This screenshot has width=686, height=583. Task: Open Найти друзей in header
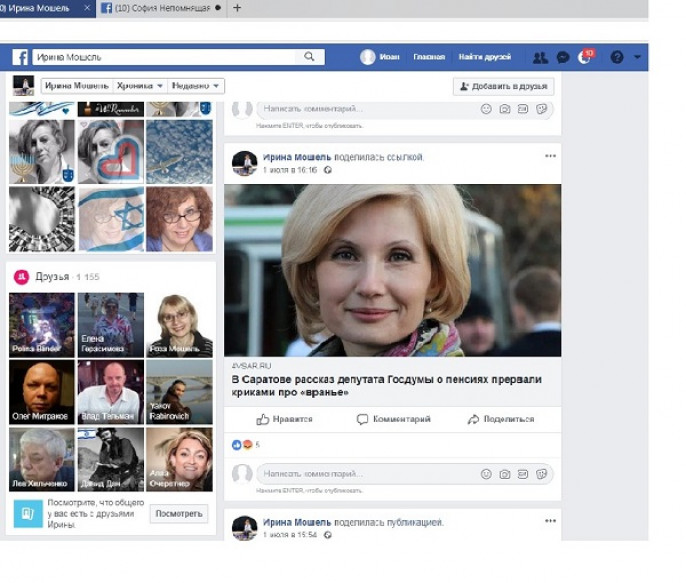click(484, 57)
